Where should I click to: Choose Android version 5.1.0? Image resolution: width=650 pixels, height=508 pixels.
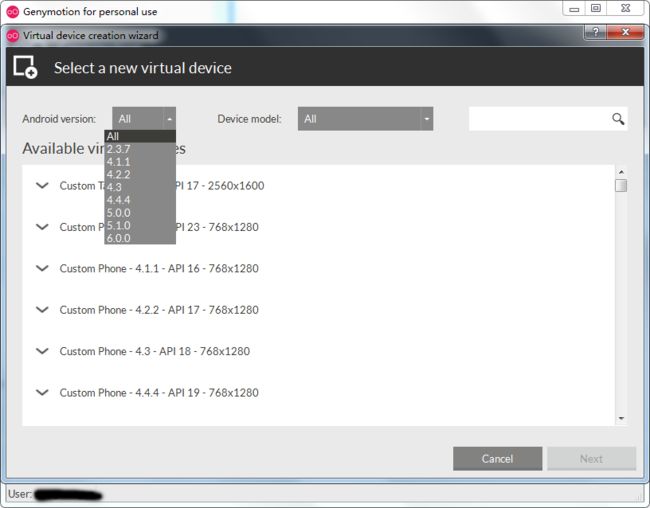[140, 226]
